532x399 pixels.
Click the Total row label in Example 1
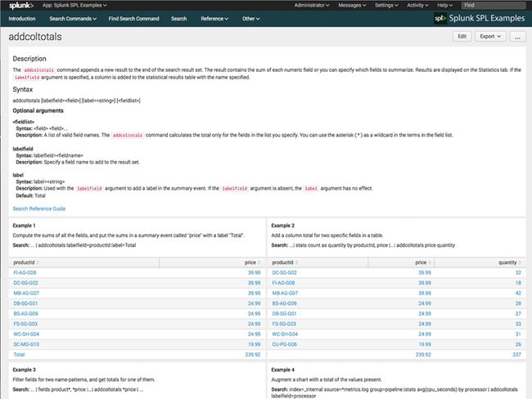(19, 355)
